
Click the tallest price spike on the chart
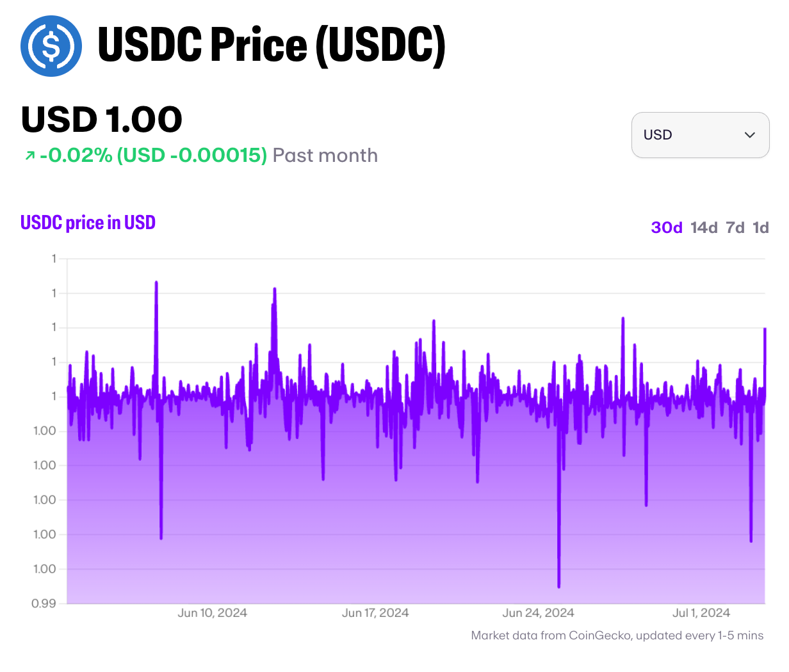click(x=157, y=282)
